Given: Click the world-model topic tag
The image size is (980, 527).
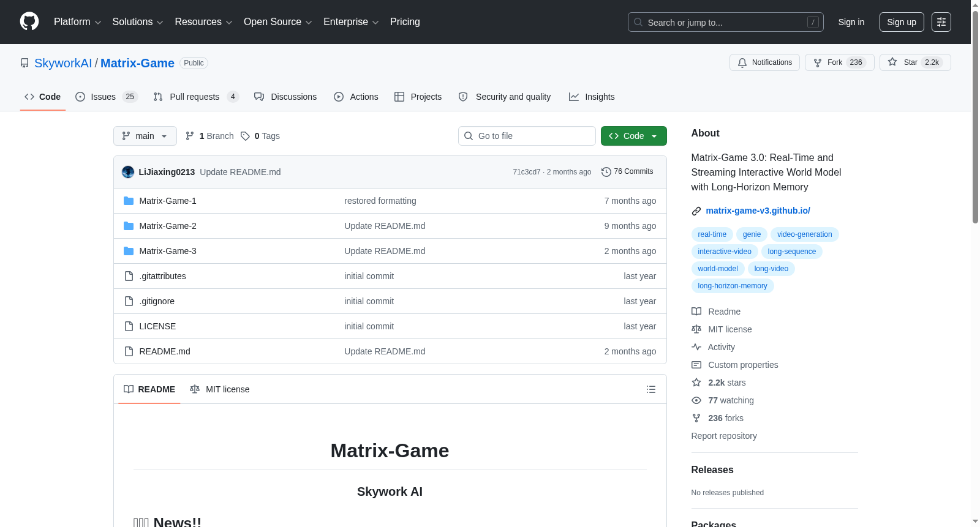Looking at the screenshot, I should (x=718, y=269).
